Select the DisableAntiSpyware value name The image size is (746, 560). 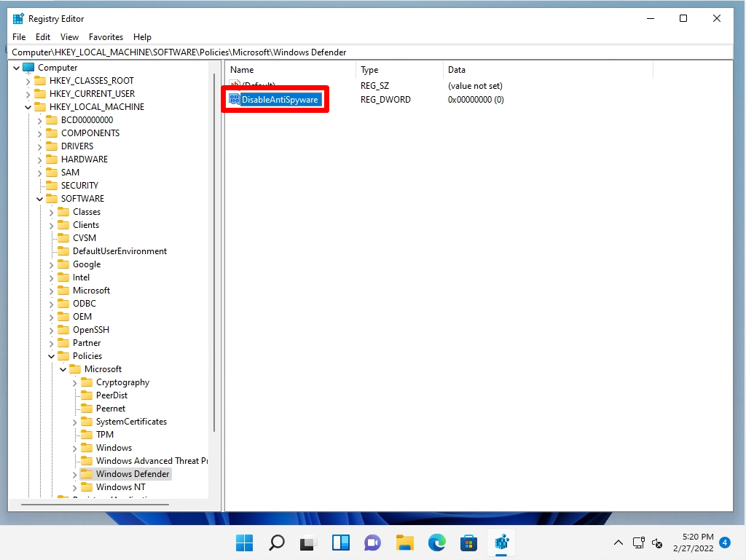coord(280,99)
